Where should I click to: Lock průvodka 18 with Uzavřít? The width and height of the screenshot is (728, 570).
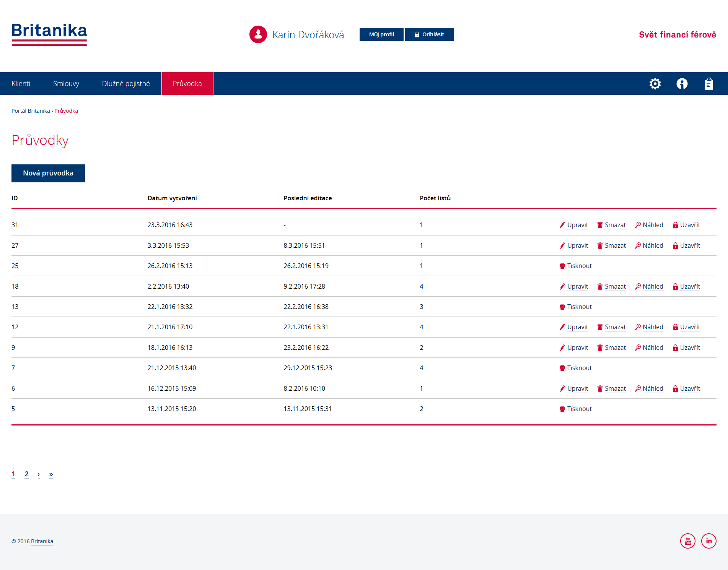click(686, 287)
